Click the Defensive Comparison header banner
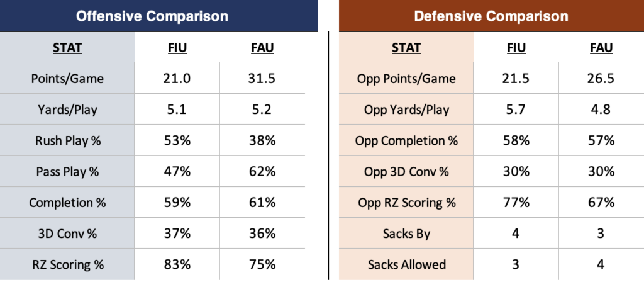Screen dimensions: 644x282 (x=491, y=16)
